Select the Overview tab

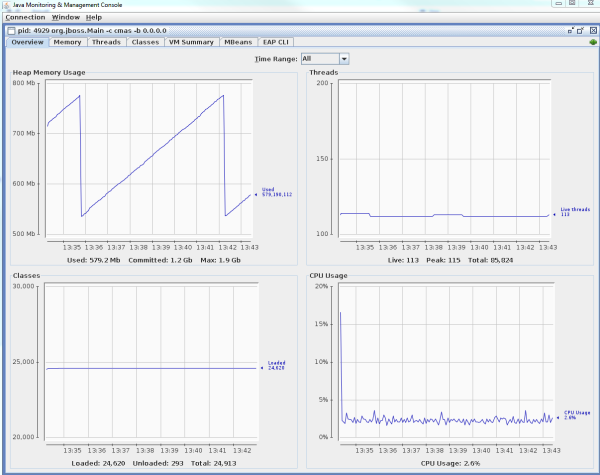pos(27,42)
